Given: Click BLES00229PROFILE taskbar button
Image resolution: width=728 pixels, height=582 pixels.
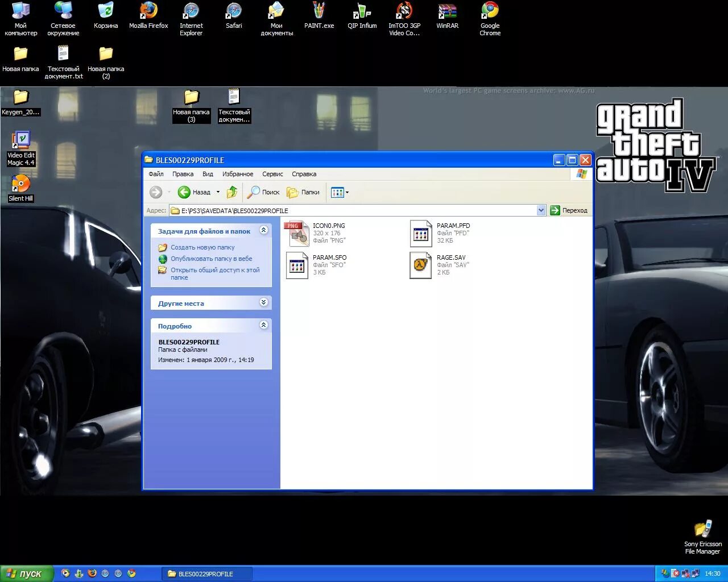Looking at the screenshot, I should click(x=207, y=574).
